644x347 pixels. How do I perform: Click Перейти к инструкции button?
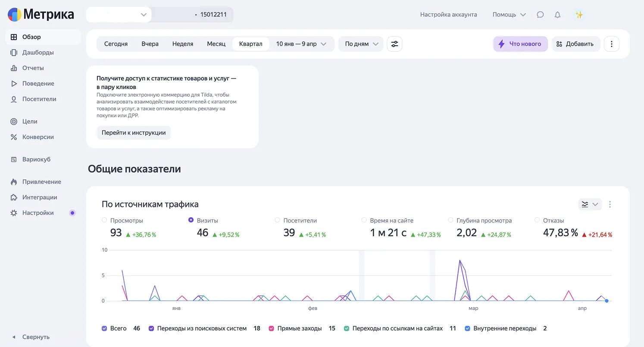pyautogui.click(x=134, y=133)
